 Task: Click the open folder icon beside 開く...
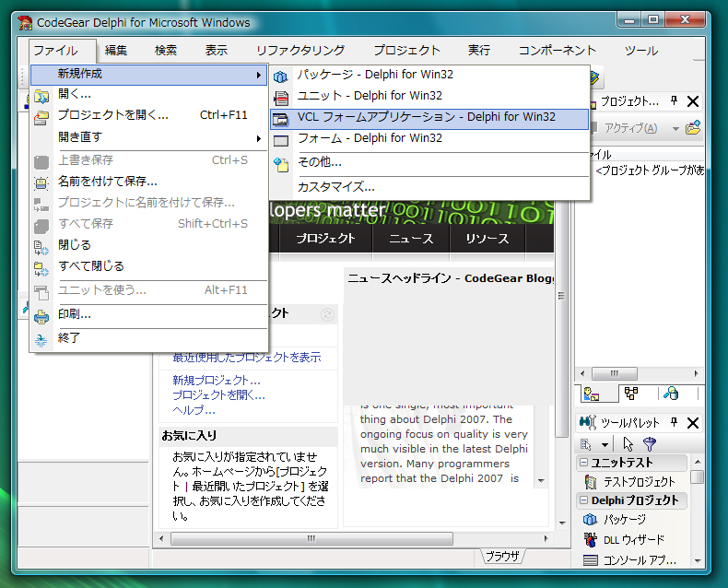[x=41, y=96]
